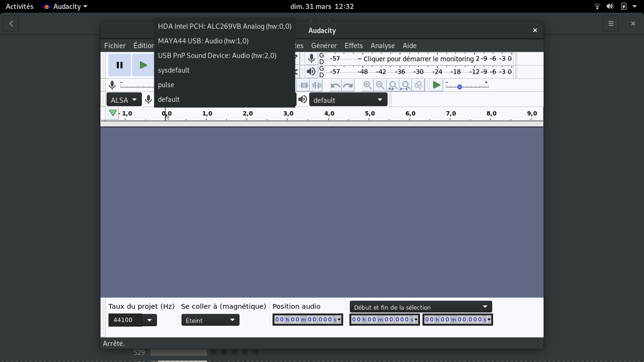Click the speaker icon before the playback device
Screen dimensions: 644x362
pyautogui.click(x=303, y=99)
